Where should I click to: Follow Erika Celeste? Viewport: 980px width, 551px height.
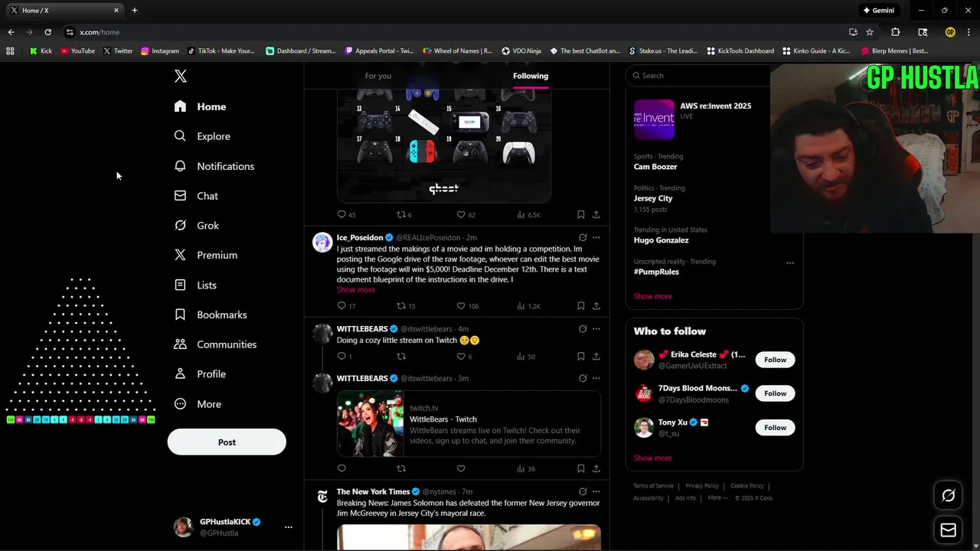(x=775, y=360)
